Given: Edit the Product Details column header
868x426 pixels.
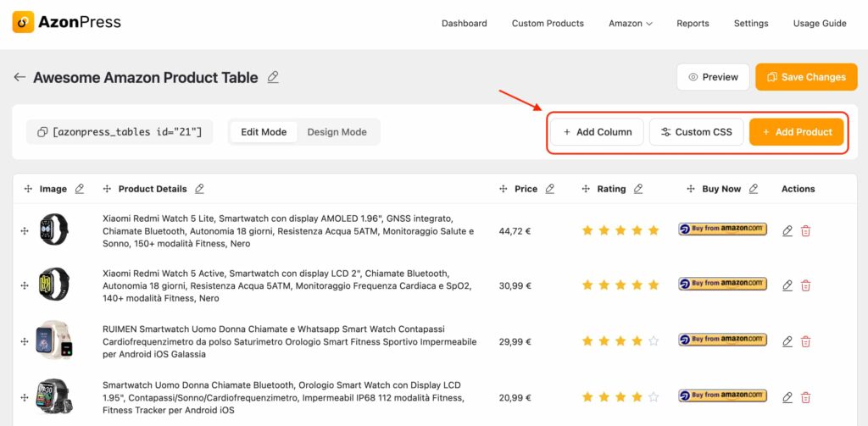Looking at the screenshot, I should pos(199,189).
